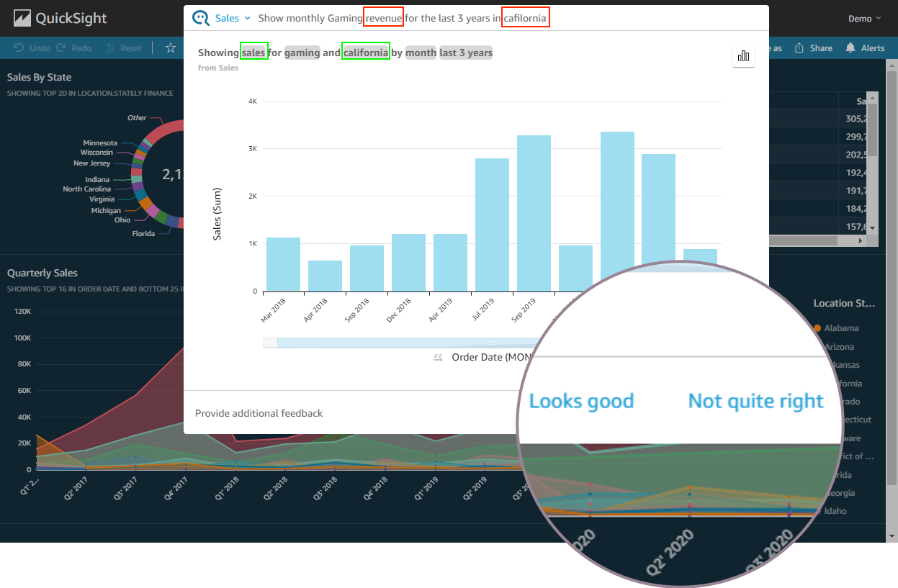Click the Sep 2018 bar
Viewport: 898px width, 588px height.
coord(367,268)
